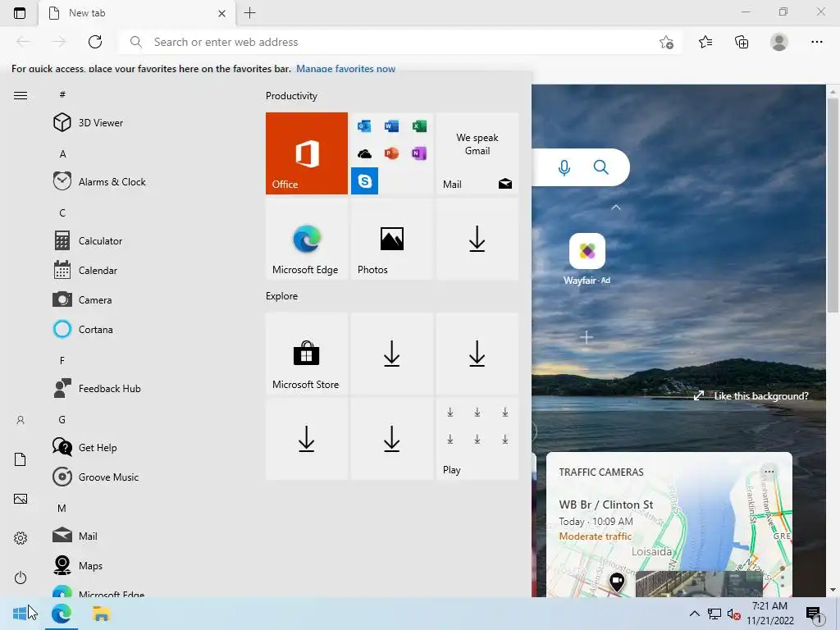
Task: Open Cortana
Action: pos(83,330)
